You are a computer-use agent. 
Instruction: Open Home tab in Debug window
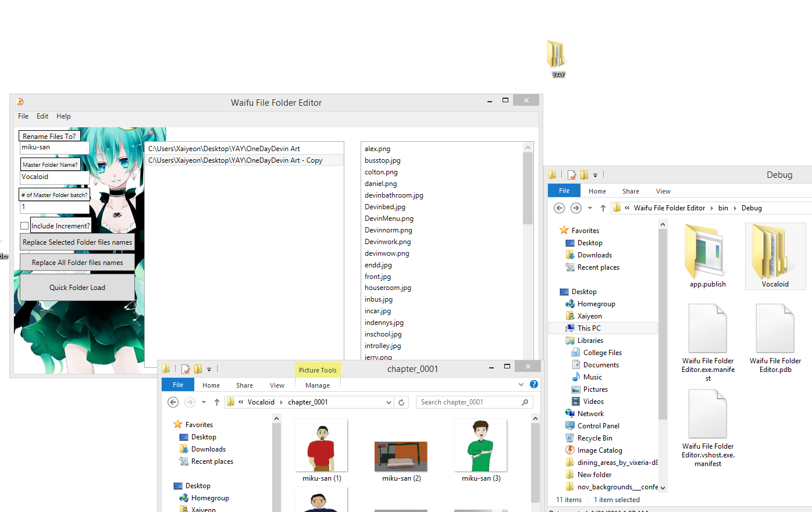coord(597,191)
